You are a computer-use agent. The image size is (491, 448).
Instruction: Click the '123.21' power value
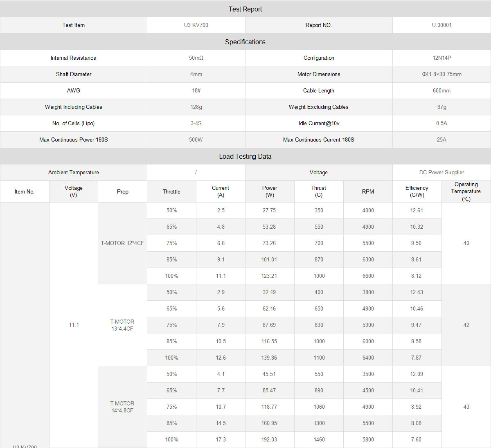(x=269, y=276)
